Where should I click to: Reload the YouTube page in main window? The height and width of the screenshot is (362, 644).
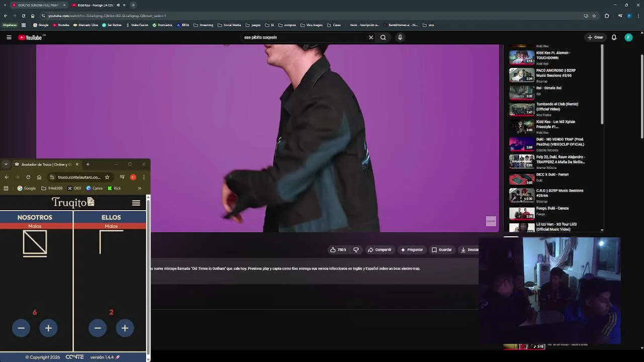(x=23, y=16)
